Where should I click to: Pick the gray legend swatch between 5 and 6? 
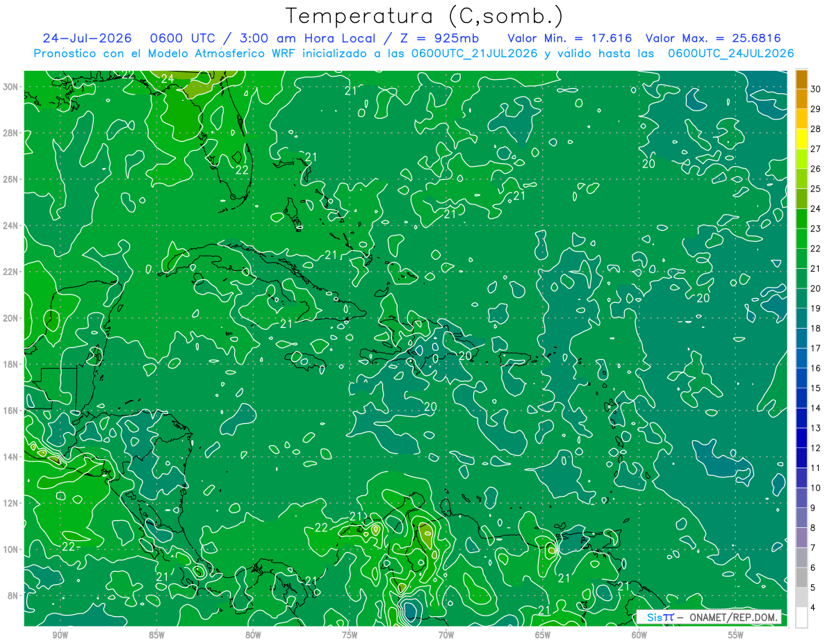pos(801,577)
